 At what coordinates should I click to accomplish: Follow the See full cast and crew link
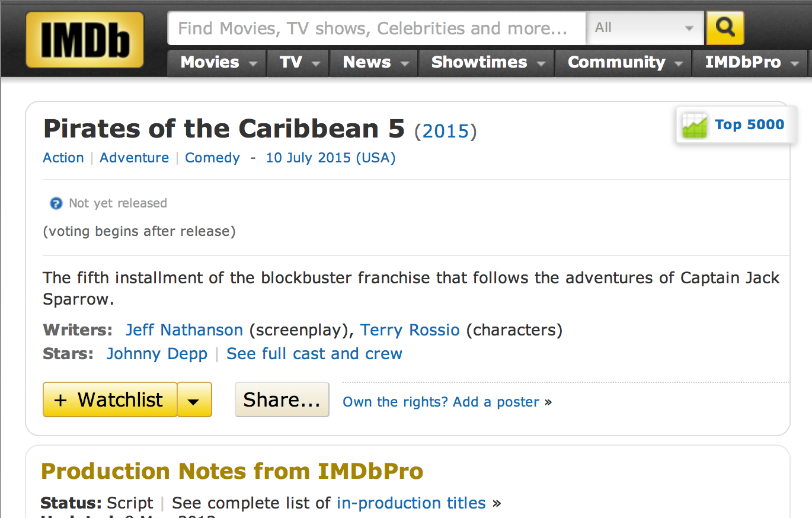pyautogui.click(x=314, y=354)
